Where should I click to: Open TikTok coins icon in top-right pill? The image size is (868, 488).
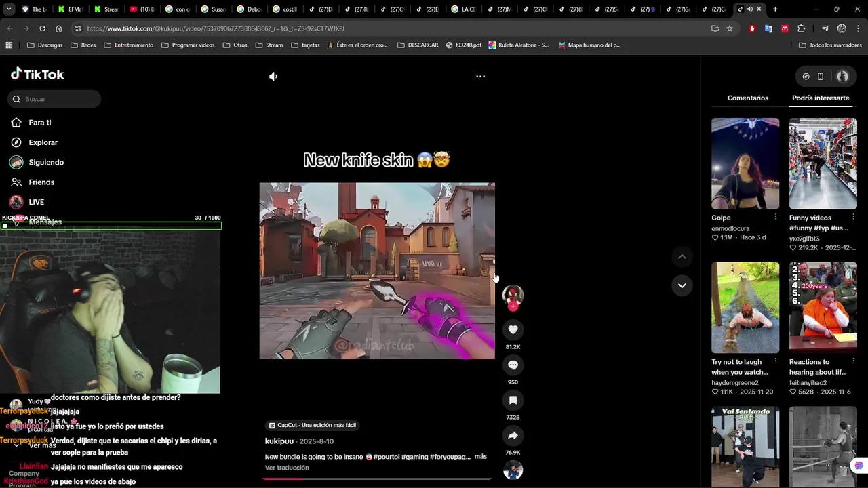click(806, 77)
